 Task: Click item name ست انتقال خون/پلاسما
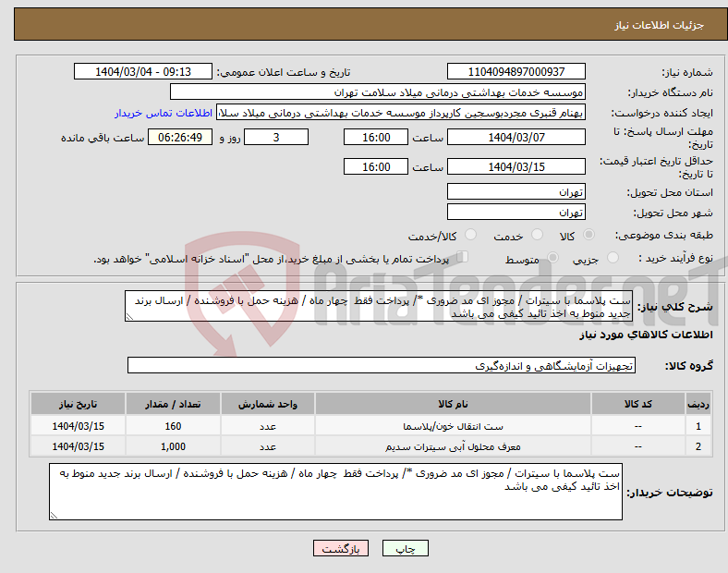click(x=453, y=426)
